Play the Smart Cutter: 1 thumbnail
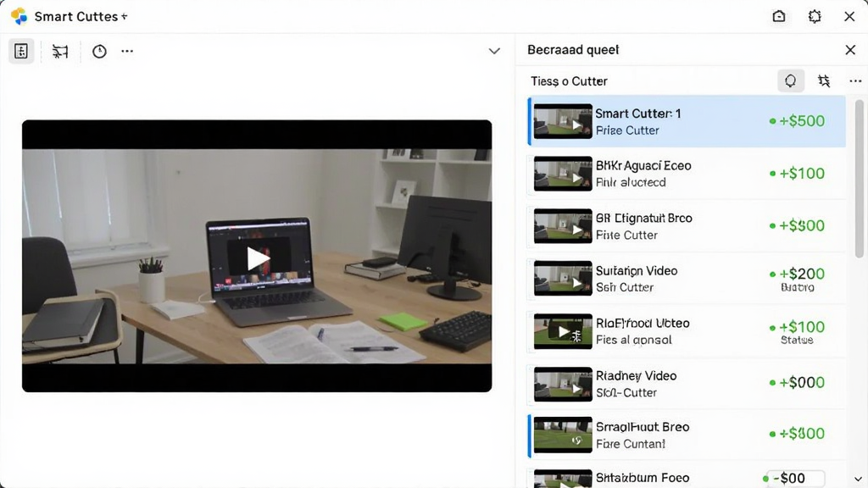The height and width of the screenshot is (488, 868). (563, 121)
